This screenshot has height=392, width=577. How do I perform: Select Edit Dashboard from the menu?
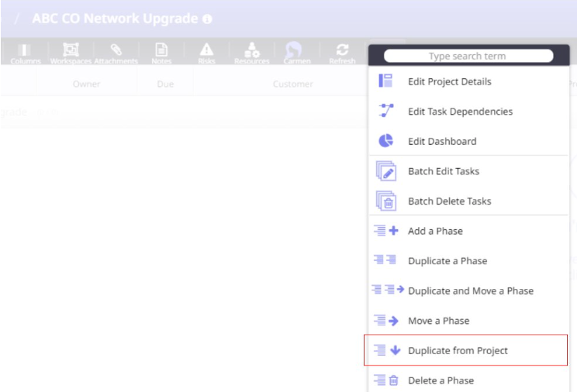442,141
